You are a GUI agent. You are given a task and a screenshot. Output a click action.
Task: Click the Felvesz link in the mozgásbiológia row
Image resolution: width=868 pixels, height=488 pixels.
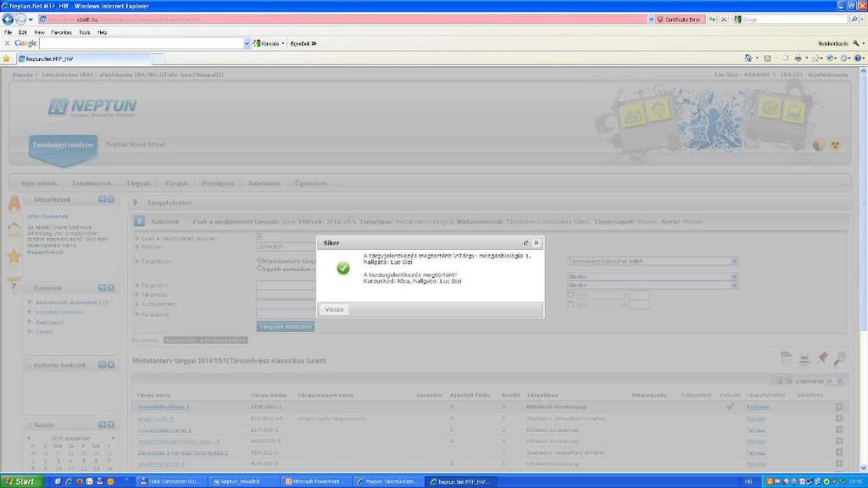pyautogui.click(x=757, y=407)
